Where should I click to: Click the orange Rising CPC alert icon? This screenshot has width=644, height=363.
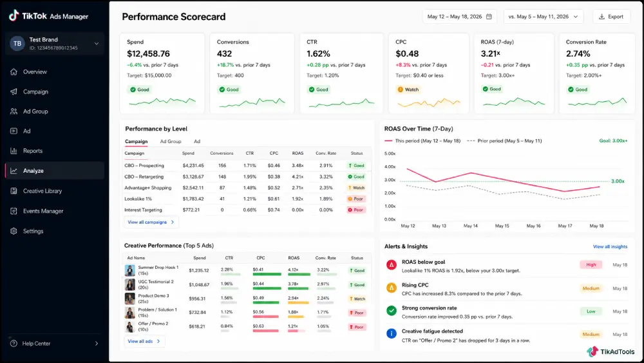tap(392, 288)
